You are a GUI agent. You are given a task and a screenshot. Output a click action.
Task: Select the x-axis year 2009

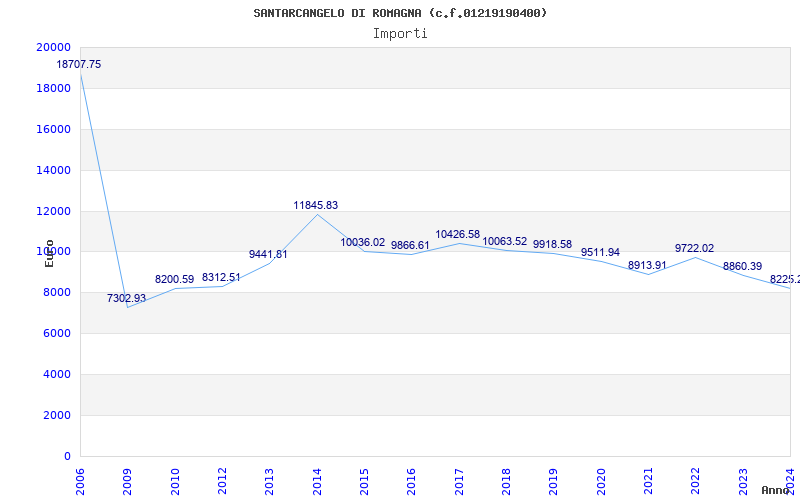(128, 481)
